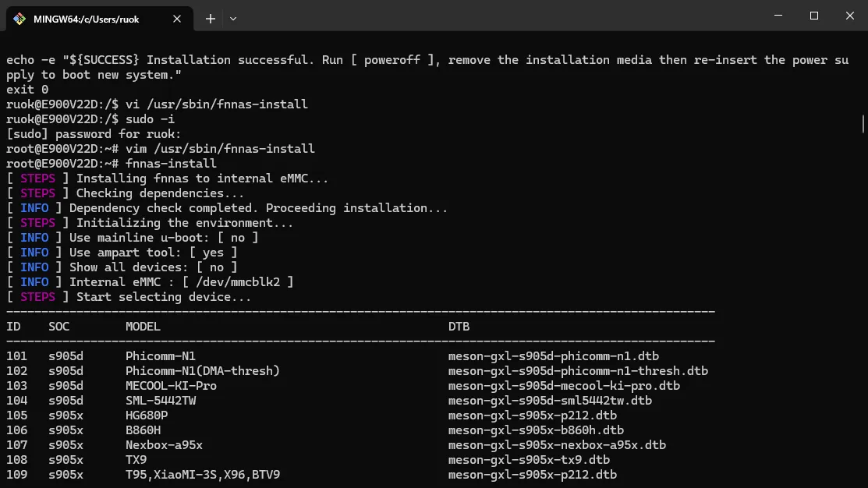Click the "Use ampart tool: [ yes ]" line
The image size is (868, 488).
pos(153,253)
